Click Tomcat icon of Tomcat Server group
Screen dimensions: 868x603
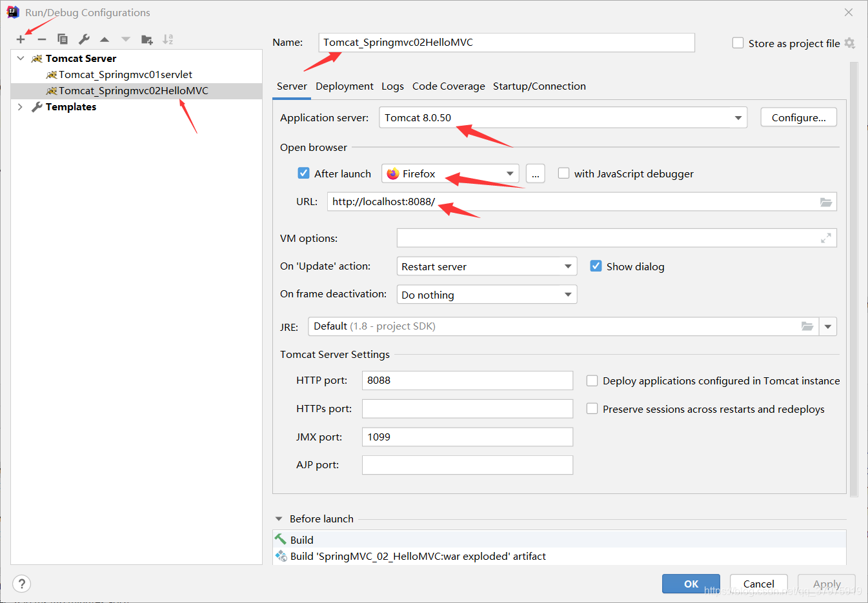click(x=37, y=59)
